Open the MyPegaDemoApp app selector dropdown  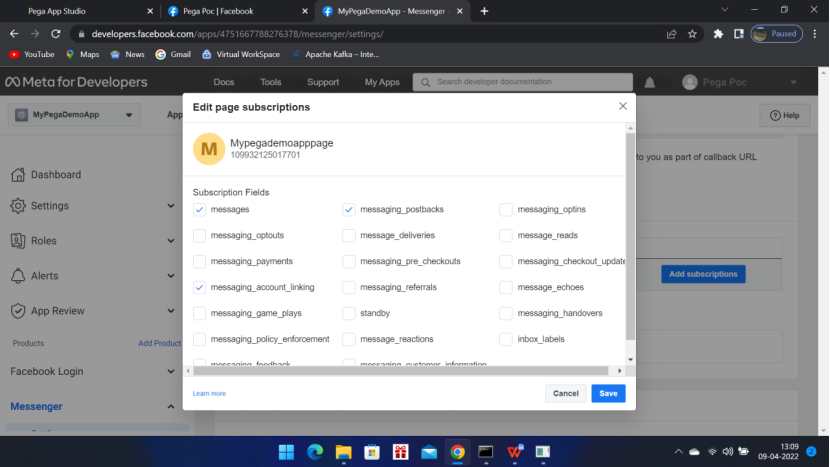point(74,115)
